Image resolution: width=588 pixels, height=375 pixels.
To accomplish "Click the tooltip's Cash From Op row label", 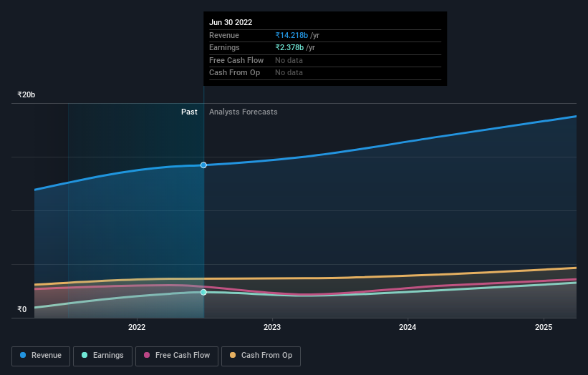I will pyautogui.click(x=234, y=73).
